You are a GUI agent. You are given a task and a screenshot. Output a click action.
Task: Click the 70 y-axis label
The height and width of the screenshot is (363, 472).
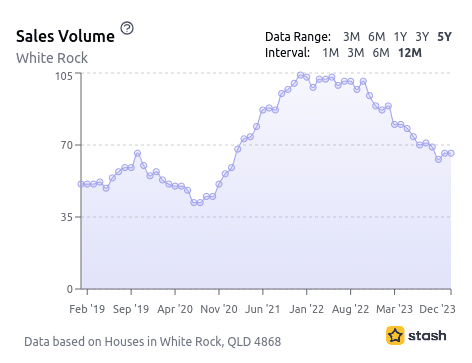tap(67, 145)
